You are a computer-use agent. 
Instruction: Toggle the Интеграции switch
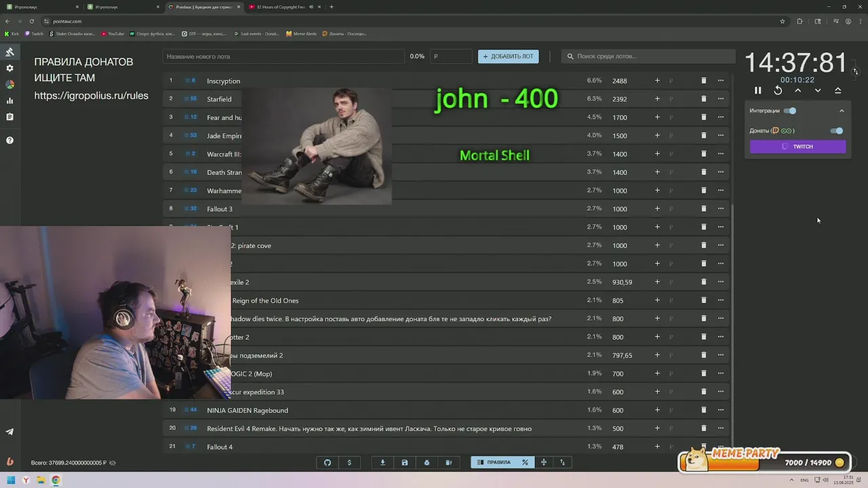click(790, 110)
